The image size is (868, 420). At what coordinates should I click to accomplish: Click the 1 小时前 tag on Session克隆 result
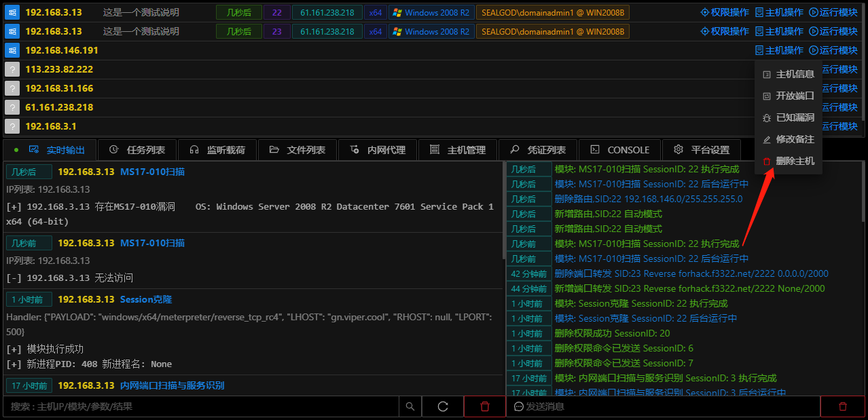(x=29, y=299)
